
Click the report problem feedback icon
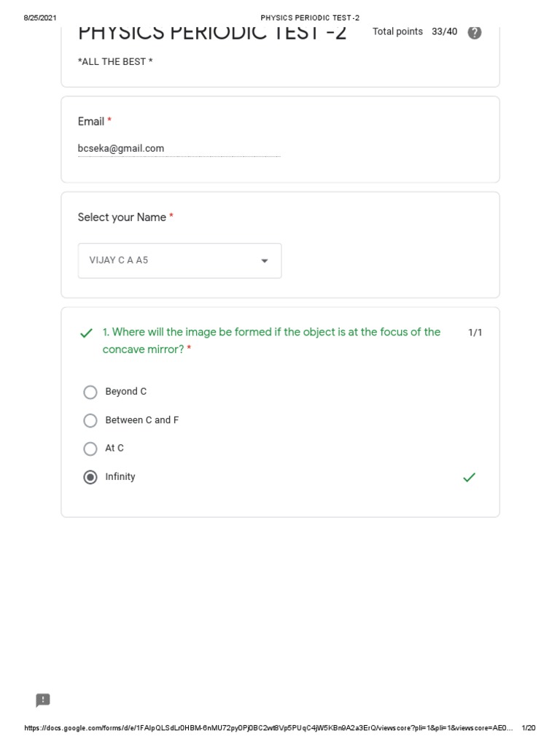[43, 700]
